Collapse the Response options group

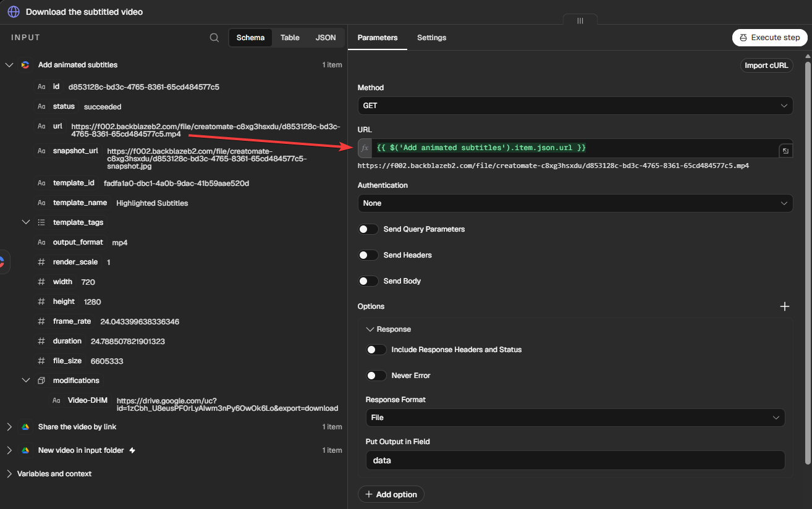370,329
